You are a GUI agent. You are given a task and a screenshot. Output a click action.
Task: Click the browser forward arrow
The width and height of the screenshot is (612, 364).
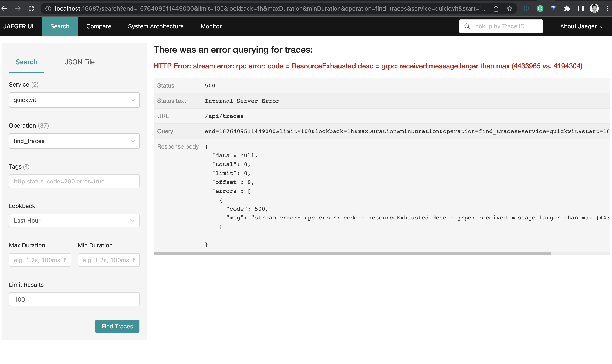18,9
